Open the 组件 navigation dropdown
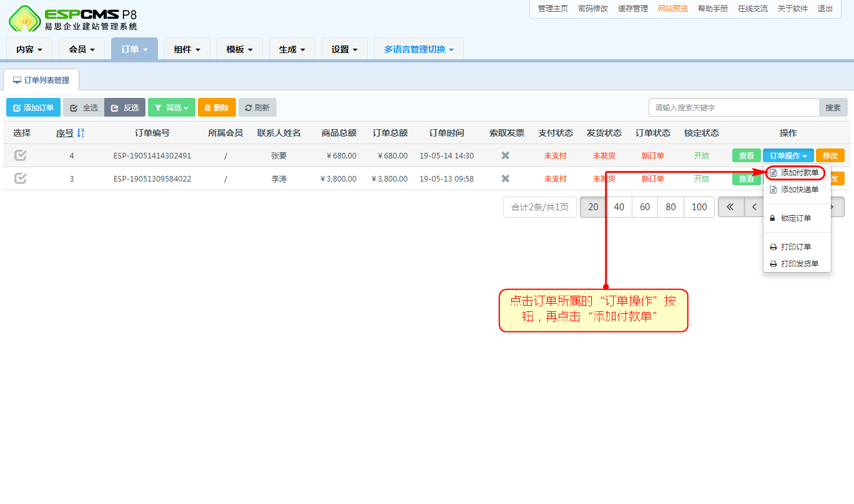 coord(187,49)
